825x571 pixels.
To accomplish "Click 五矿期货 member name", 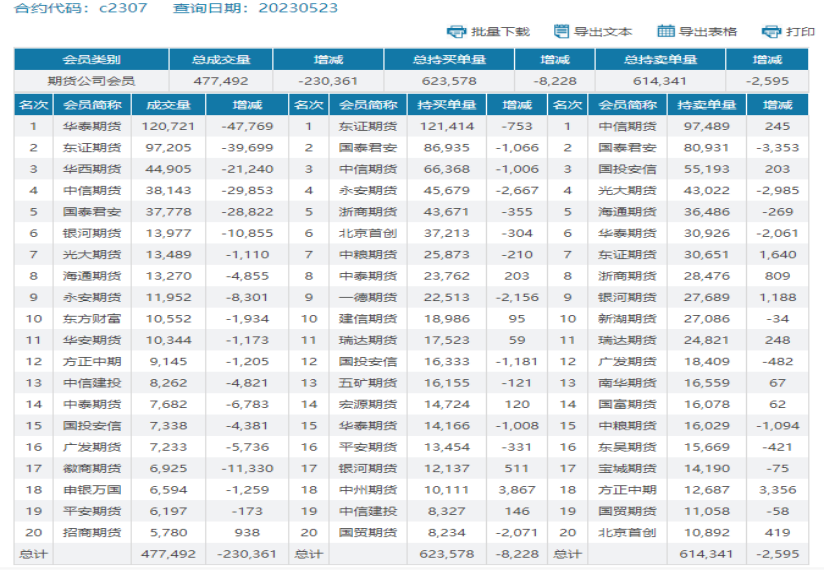I will [368, 383].
